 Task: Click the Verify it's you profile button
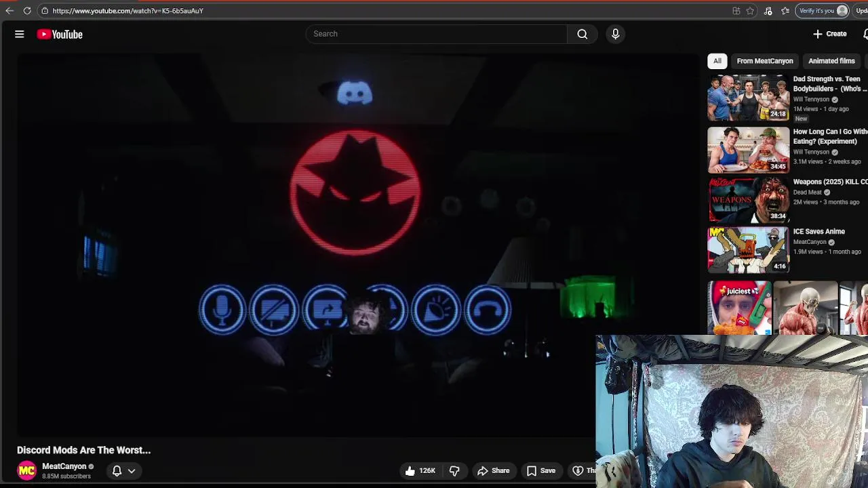(823, 11)
